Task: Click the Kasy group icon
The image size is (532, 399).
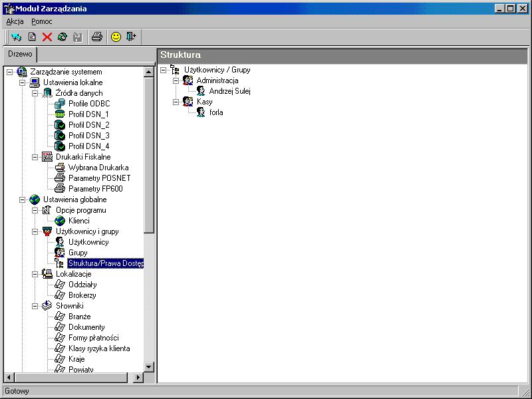Action: pyautogui.click(x=188, y=102)
